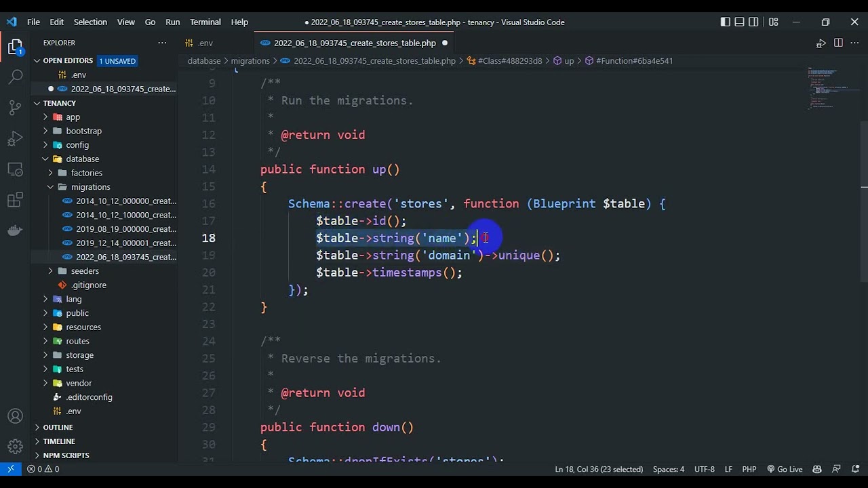Open the Manage gear icon

15,446
